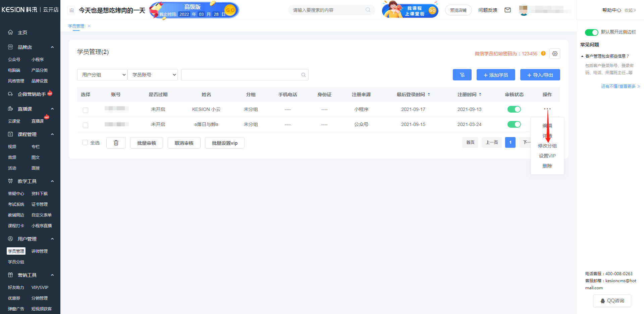Click the 导入/导出 button
This screenshot has width=644, height=314.
tap(540, 75)
